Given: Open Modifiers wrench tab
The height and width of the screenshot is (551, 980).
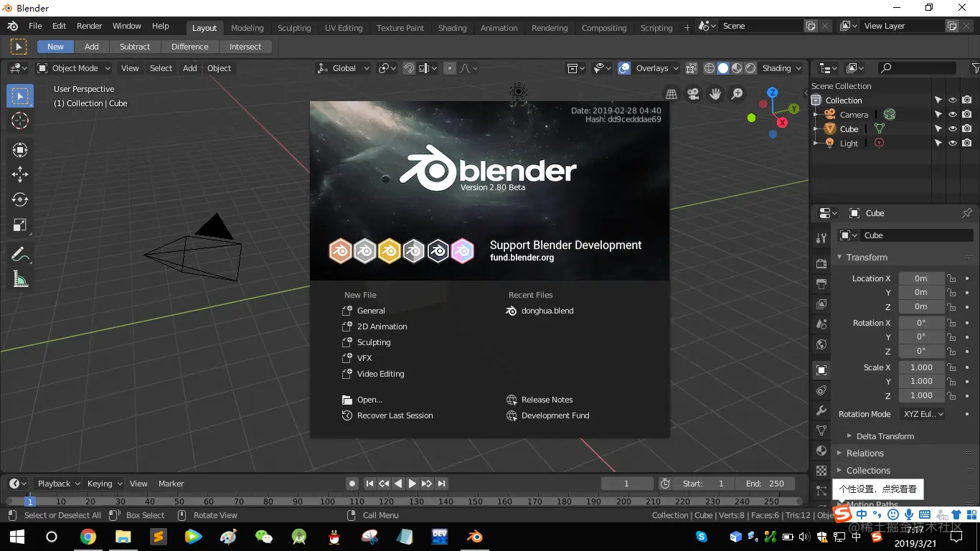Looking at the screenshot, I should tap(821, 411).
